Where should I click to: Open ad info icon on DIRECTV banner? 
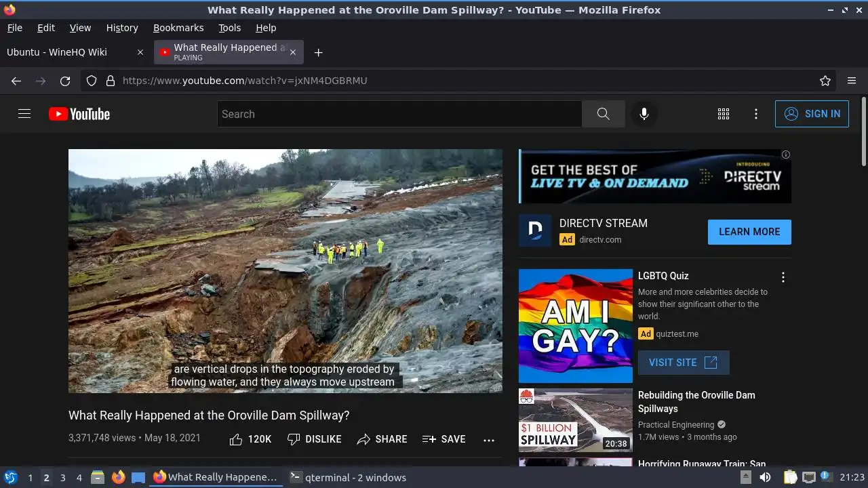click(786, 155)
